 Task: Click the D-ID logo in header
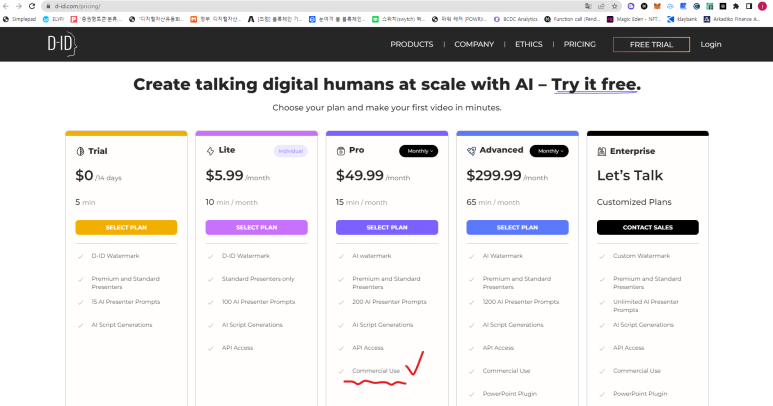62,44
